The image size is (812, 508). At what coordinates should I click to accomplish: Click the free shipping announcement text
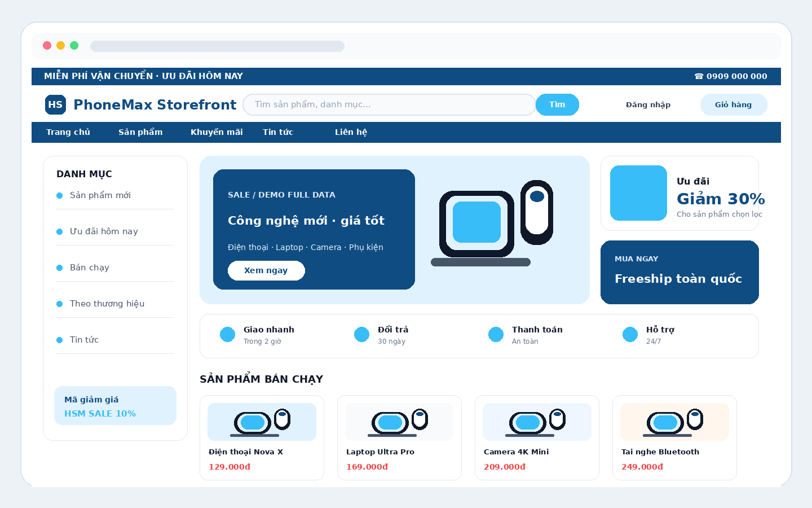pyautogui.click(x=143, y=76)
